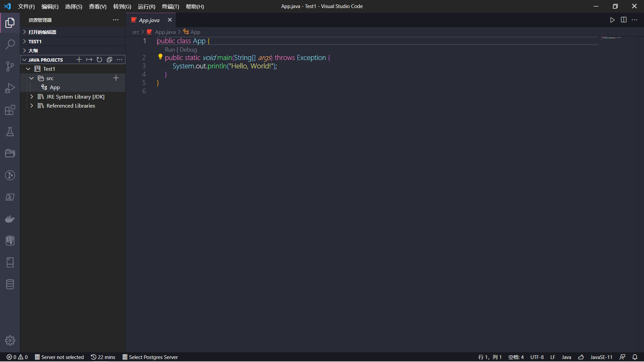
Task: Split the editor to the right
Action: click(x=624, y=20)
